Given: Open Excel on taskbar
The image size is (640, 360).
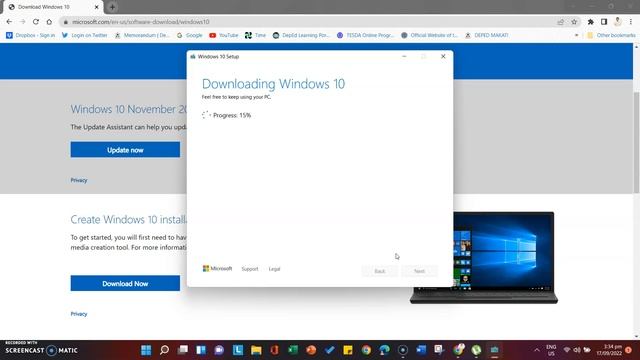Looking at the screenshot, I should pos(293,350).
